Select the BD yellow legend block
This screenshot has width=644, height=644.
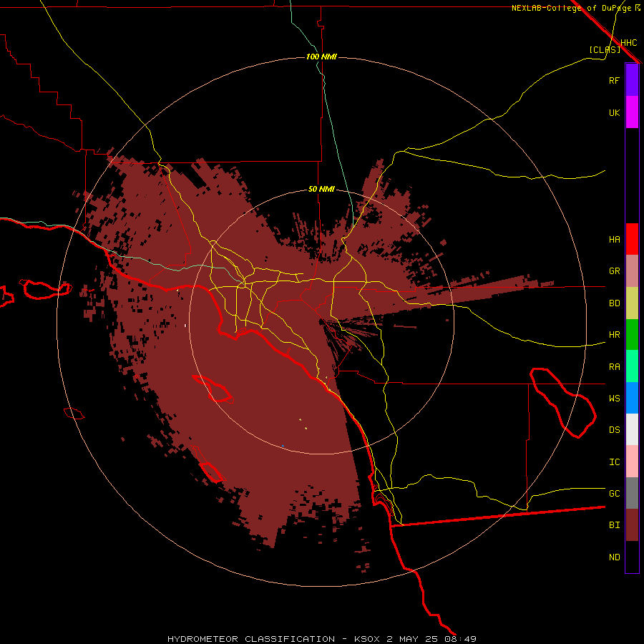632,303
